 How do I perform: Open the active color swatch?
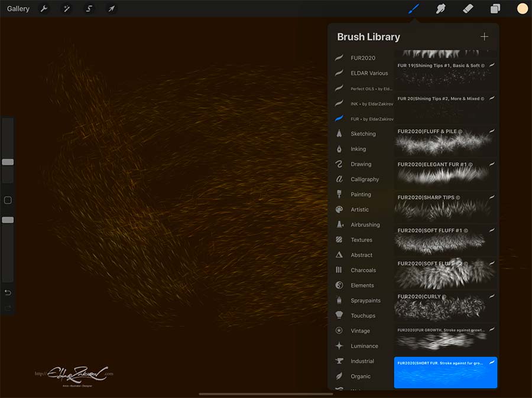tap(522, 8)
